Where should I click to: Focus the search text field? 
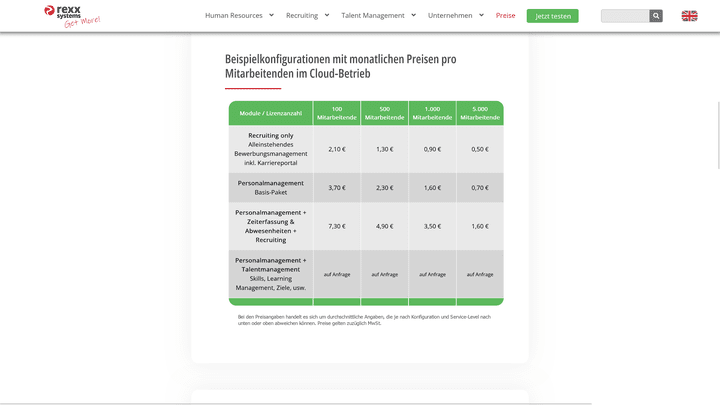point(625,16)
